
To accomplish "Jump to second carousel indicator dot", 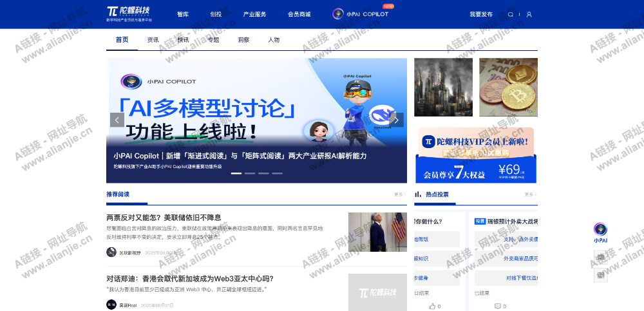I will [x=250, y=173].
